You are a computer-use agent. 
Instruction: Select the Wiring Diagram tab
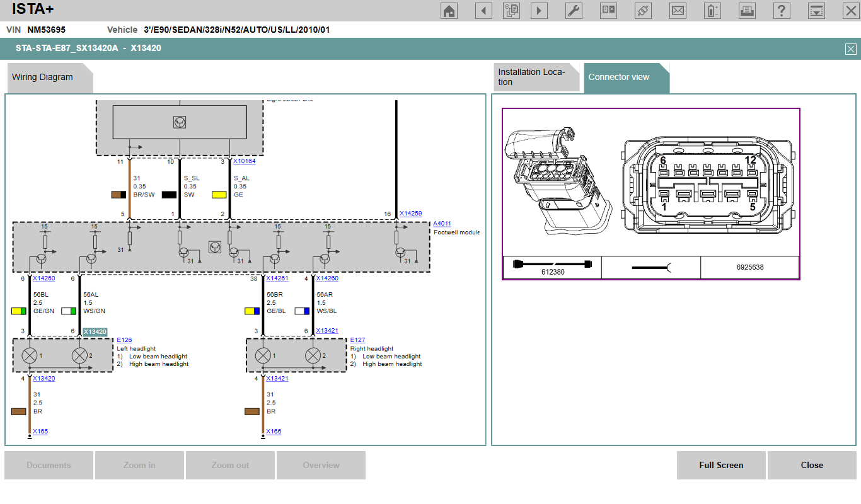pyautogui.click(x=43, y=77)
